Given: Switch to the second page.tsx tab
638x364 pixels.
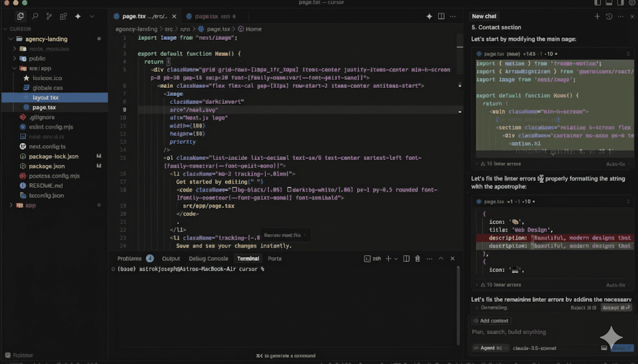Looking at the screenshot, I should coord(211,16).
